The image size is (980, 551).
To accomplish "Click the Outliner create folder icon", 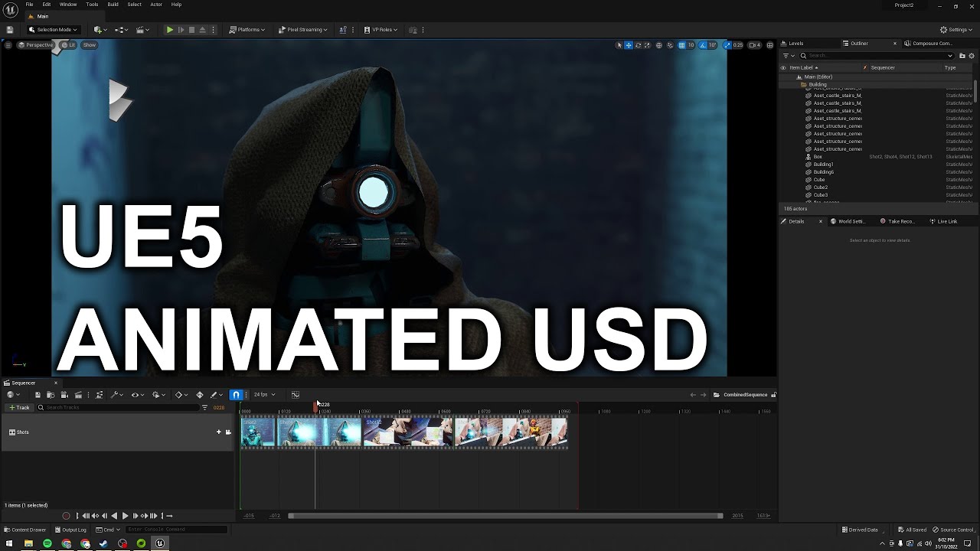I will [x=962, y=56].
